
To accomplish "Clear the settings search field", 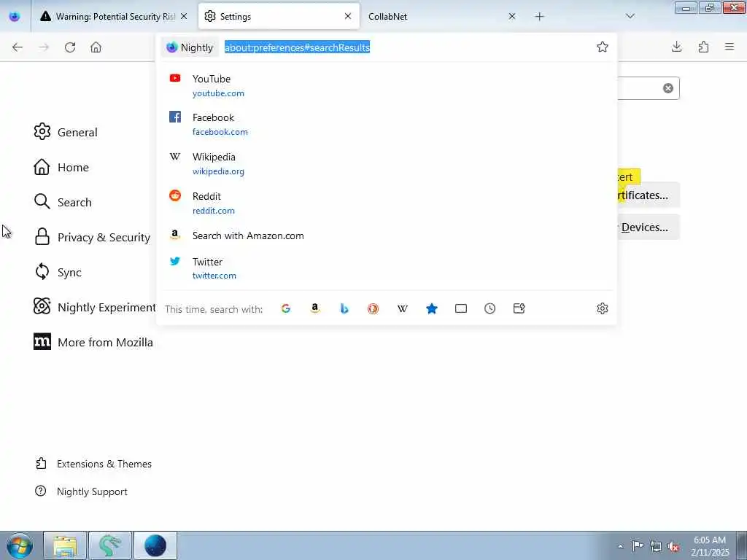I will [x=668, y=88].
